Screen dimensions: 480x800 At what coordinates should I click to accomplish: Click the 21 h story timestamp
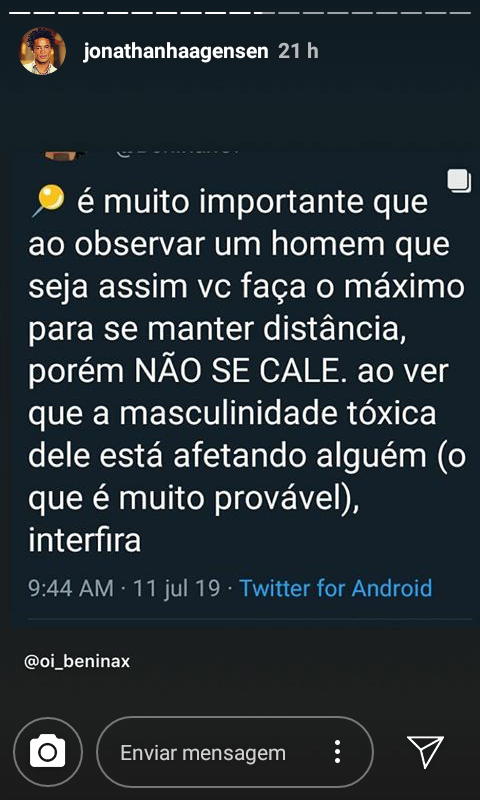tap(298, 52)
